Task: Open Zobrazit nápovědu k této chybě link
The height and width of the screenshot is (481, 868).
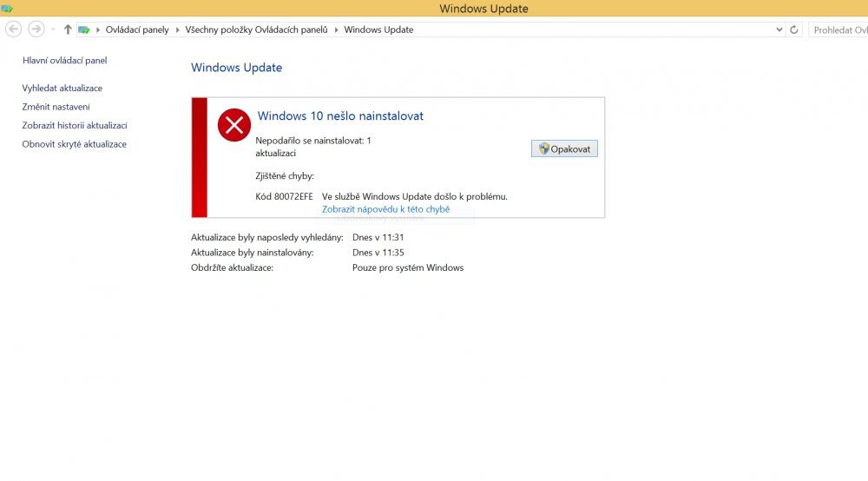Action: click(385, 209)
